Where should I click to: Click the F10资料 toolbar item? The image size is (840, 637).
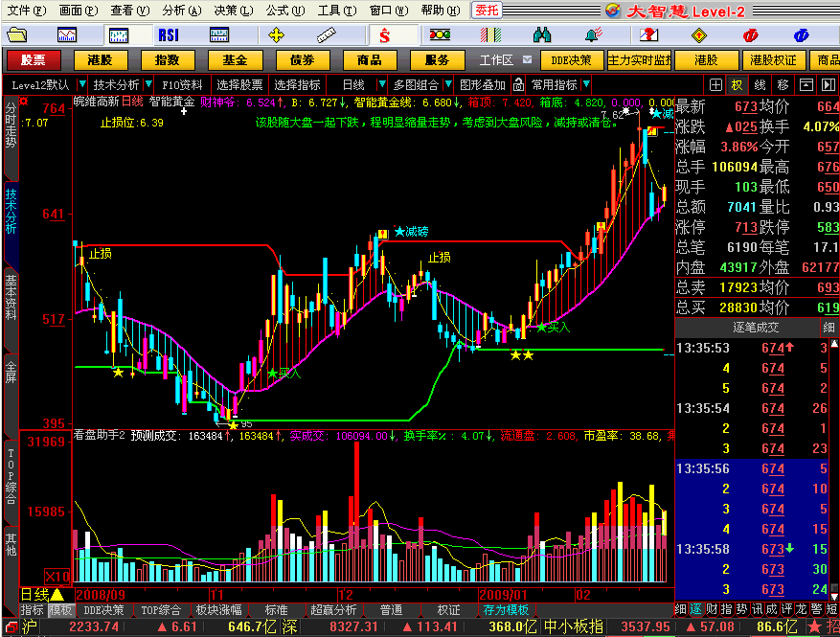point(182,84)
